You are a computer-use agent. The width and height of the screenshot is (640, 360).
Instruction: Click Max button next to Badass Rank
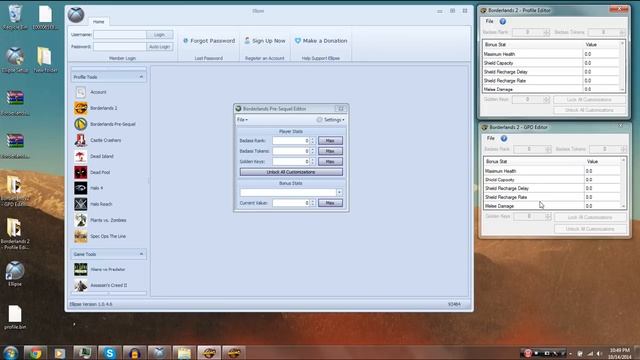coord(330,140)
